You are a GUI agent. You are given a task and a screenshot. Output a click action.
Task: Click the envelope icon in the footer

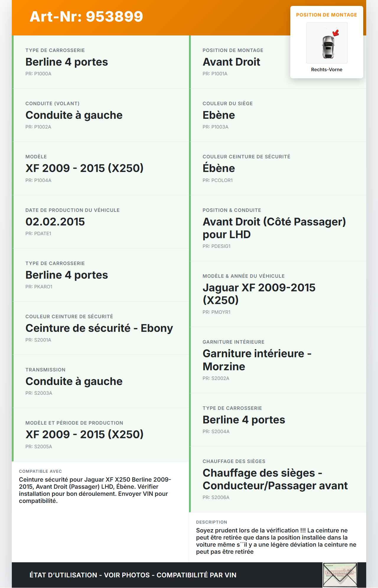point(340,575)
